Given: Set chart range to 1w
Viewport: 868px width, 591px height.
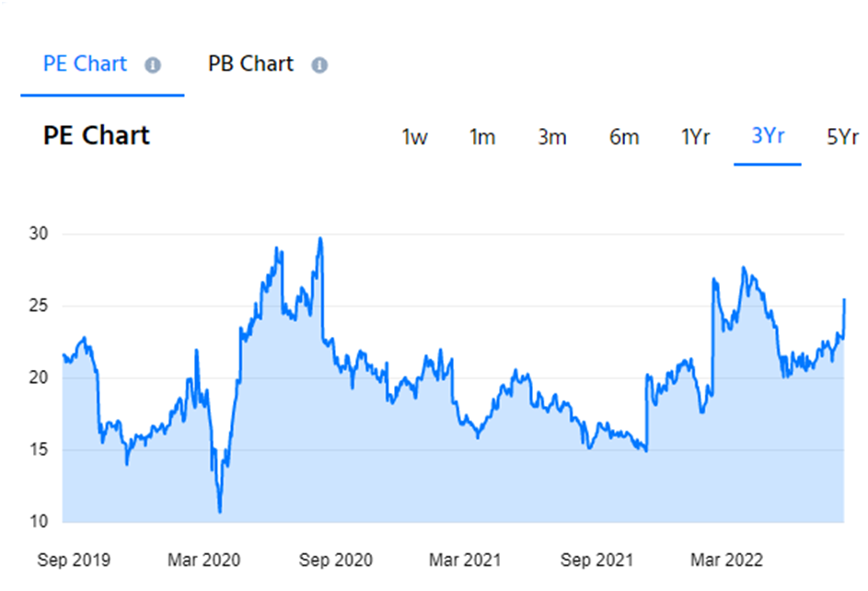Looking at the screenshot, I should (x=414, y=137).
